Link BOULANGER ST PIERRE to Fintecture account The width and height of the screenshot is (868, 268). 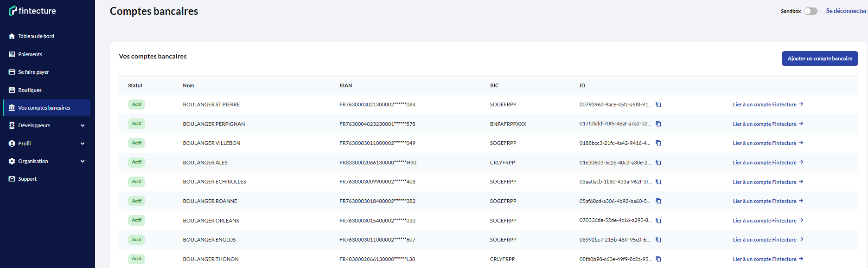(768, 105)
